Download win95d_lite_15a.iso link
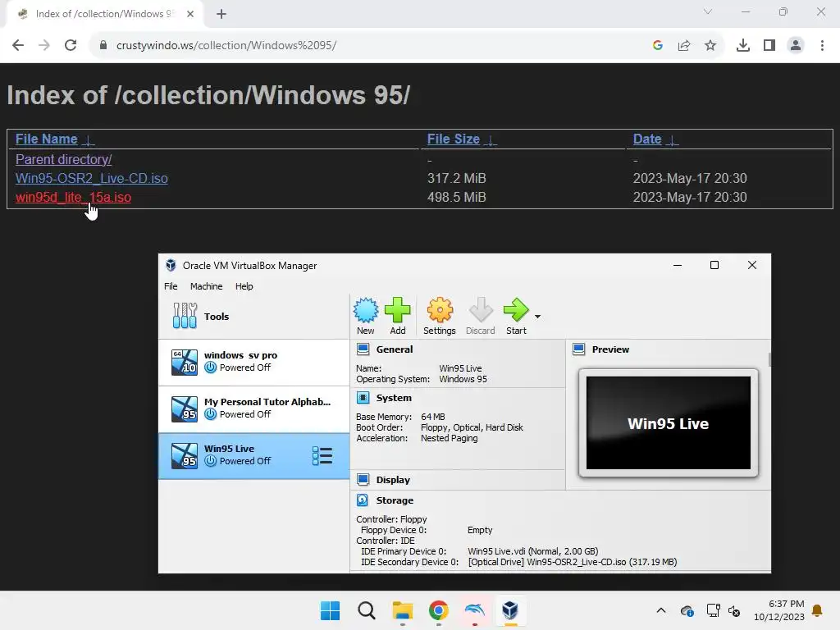Viewport: 840px width, 630px height. point(73,197)
